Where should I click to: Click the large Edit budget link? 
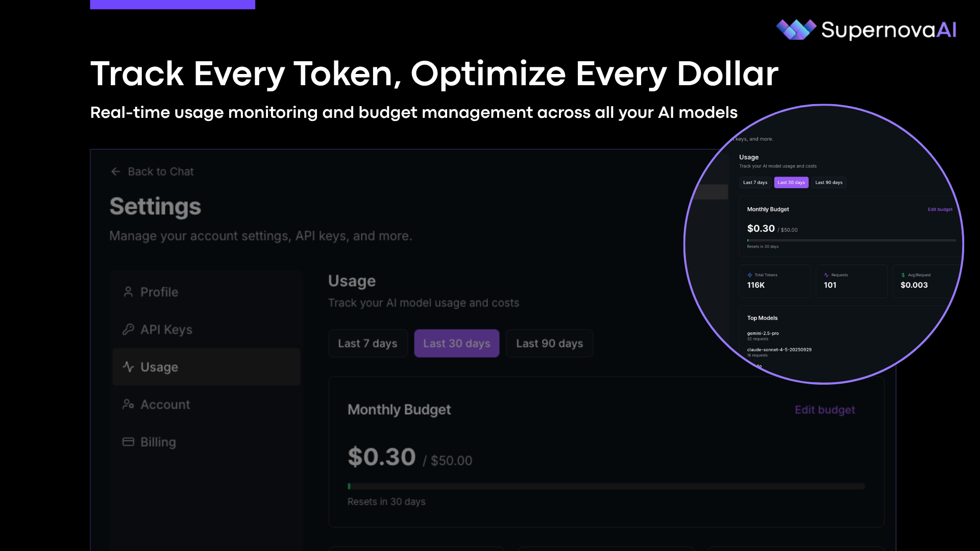coord(824,410)
